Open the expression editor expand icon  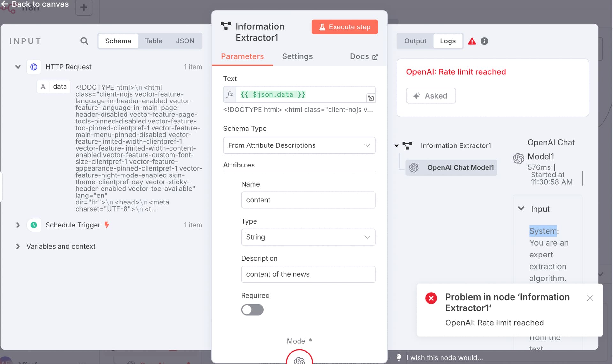[371, 98]
